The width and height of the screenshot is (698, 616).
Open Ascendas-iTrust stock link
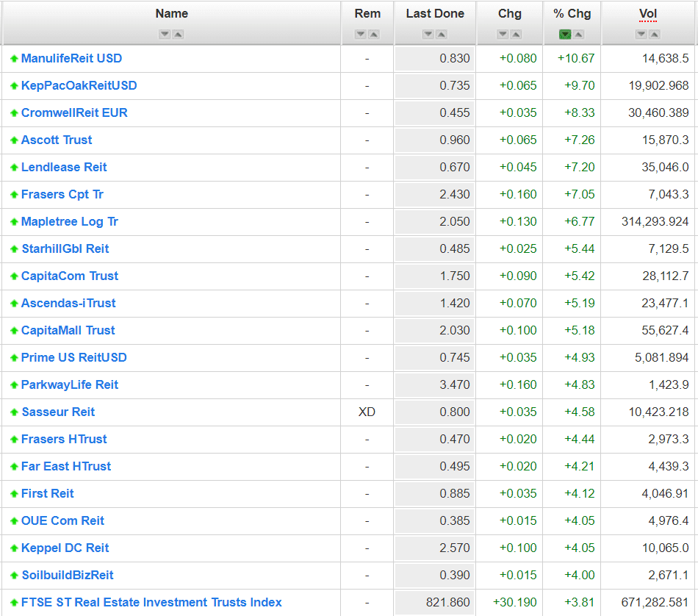(68, 303)
